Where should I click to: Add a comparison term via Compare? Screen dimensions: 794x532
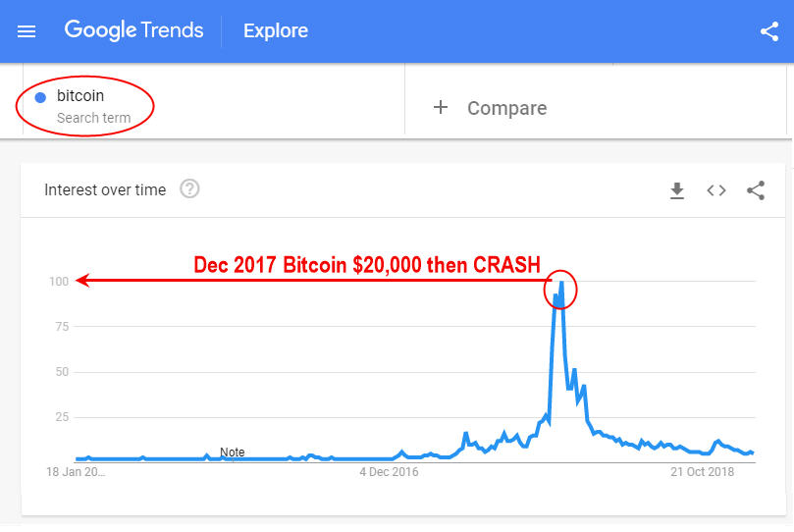click(x=506, y=108)
